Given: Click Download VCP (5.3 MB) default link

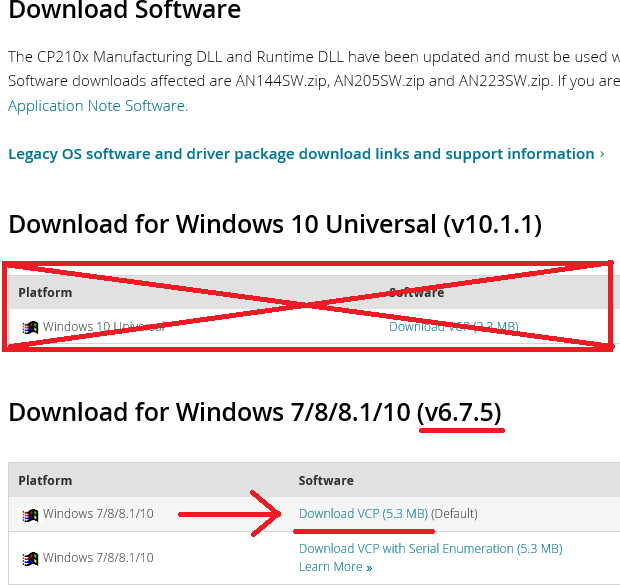Looking at the screenshot, I should (x=363, y=514).
